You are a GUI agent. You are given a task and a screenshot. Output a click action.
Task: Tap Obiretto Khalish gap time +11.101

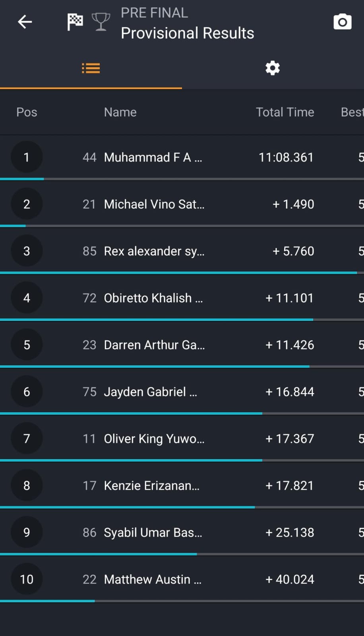290,298
